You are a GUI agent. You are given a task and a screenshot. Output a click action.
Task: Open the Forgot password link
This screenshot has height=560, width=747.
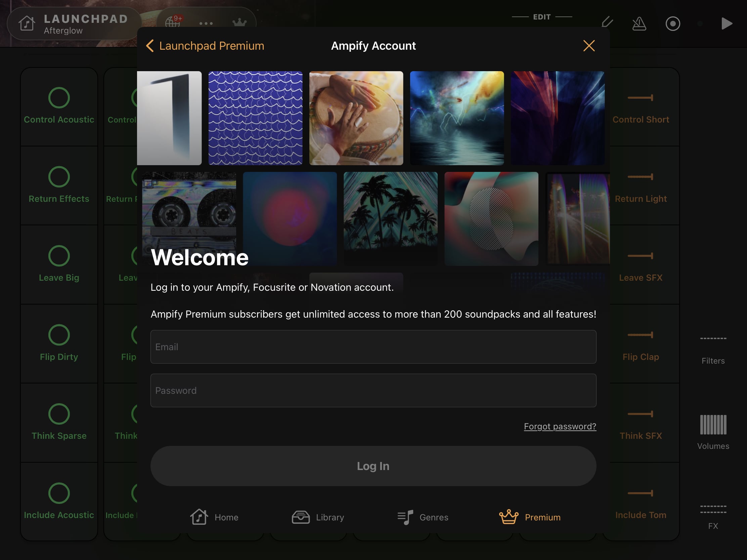(560, 426)
